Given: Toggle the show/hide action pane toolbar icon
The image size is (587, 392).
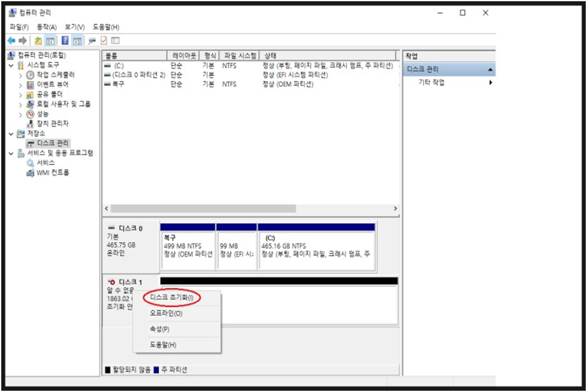Looking at the screenshot, I should coord(78,41).
